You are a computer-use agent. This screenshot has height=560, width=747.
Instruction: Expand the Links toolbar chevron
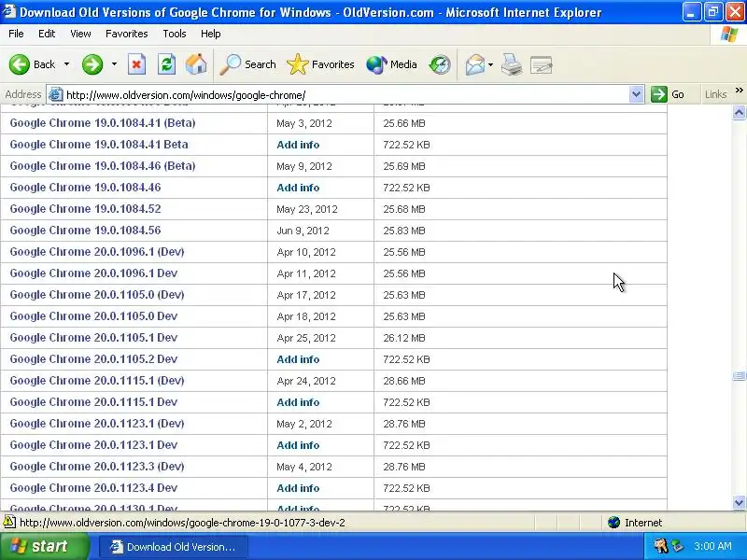tap(739, 90)
